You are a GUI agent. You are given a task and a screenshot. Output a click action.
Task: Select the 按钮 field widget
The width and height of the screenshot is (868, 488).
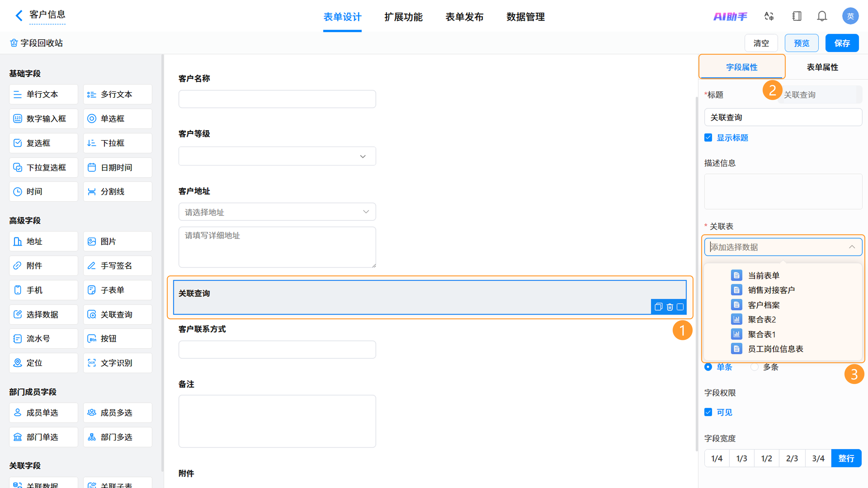[118, 339]
